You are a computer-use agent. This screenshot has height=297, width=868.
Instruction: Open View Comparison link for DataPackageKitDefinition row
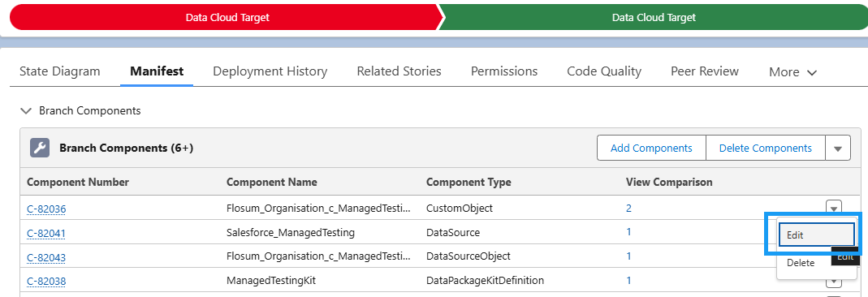pos(628,281)
